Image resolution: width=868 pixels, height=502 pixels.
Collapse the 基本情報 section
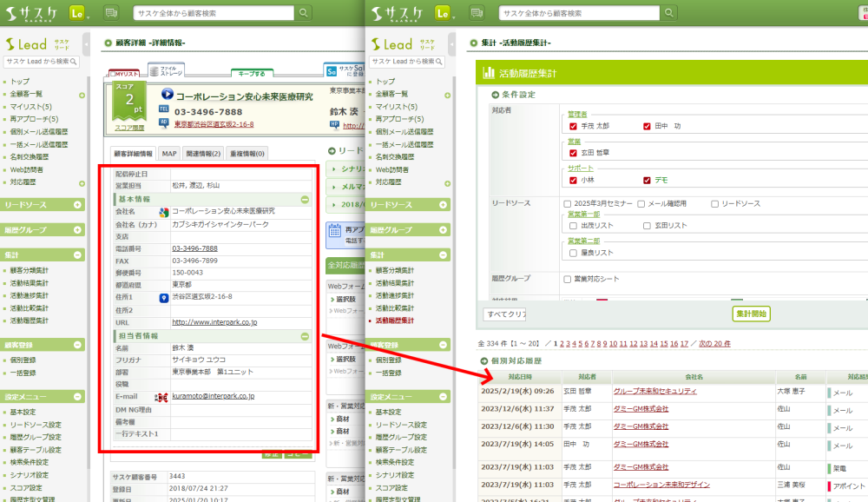tap(305, 199)
